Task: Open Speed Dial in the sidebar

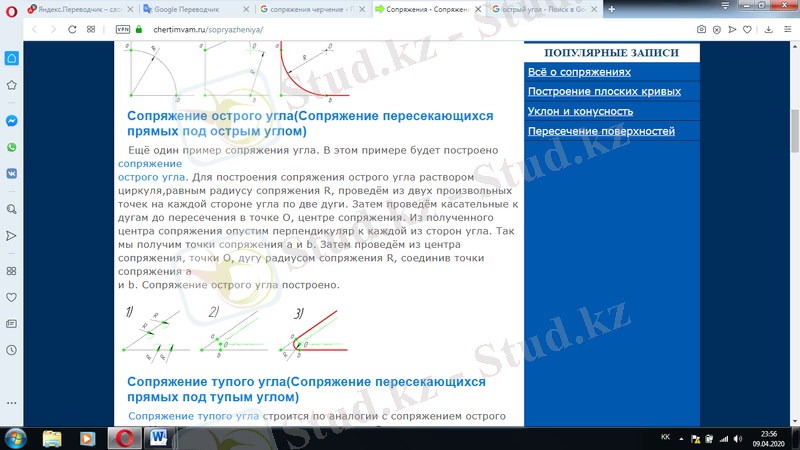Action: [x=12, y=271]
